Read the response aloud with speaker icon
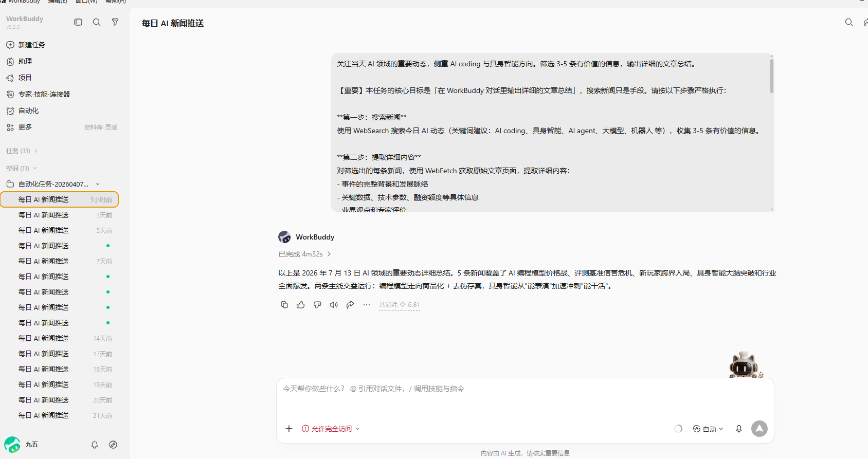Image resolution: width=868 pixels, height=459 pixels. pyautogui.click(x=334, y=305)
